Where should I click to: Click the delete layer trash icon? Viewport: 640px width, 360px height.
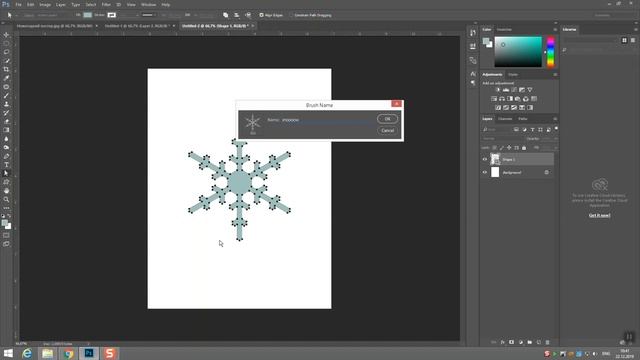(547, 342)
